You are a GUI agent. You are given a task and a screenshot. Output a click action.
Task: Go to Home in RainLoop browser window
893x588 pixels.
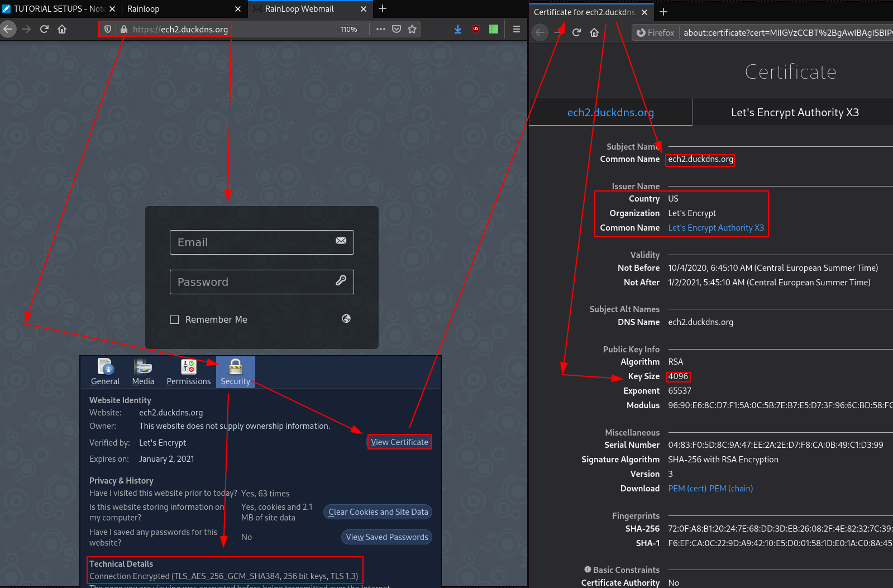click(62, 29)
